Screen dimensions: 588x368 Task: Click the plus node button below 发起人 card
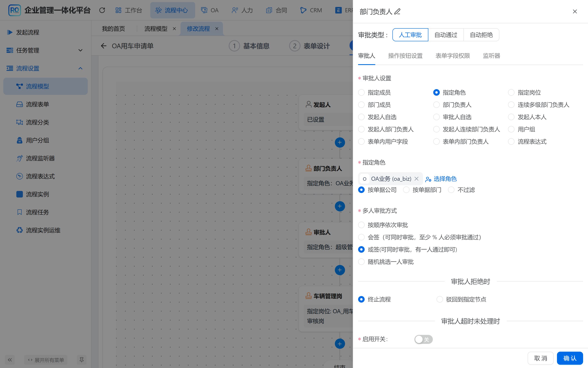click(340, 142)
